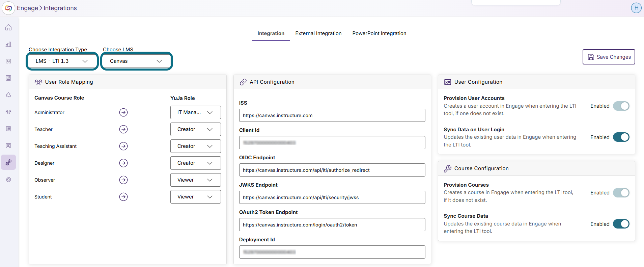
Task: Disable Sync Data on User Login
Action: tap(621, 137)
